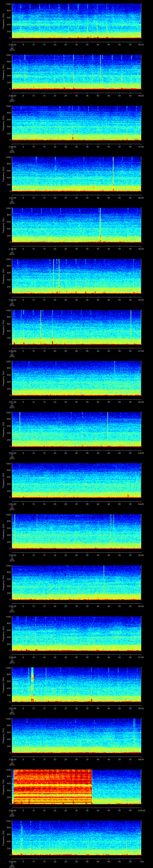
Task: Open the spectrogram panel starting at 2:44:00
Action: pos(76,21)
